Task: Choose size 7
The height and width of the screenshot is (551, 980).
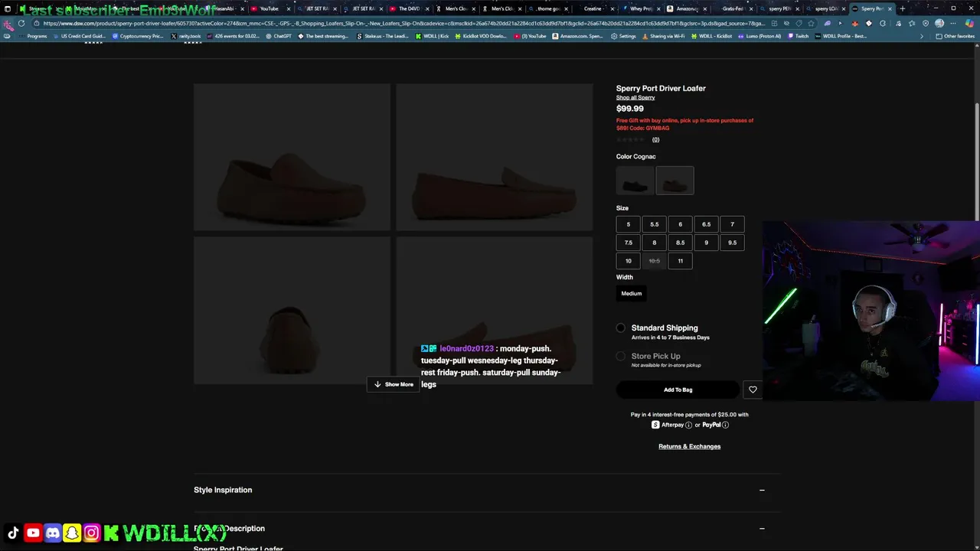Action: [x=732, y=224]
